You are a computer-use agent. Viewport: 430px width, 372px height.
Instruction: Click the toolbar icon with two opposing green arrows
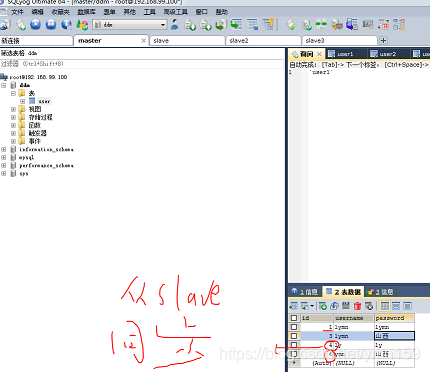pyautogui.click(x=321, y=24)
